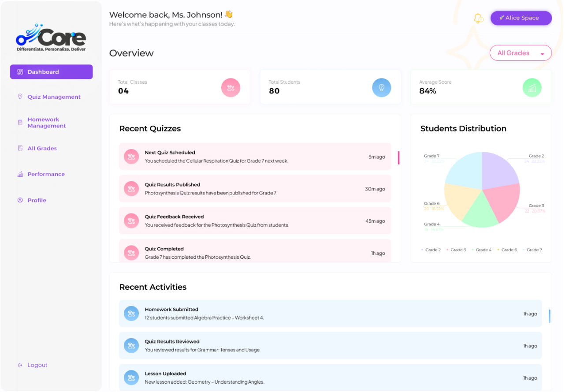Screen dimensions: 573x392
Task: Click the Quiz Completed row icon
Action: 131,253
